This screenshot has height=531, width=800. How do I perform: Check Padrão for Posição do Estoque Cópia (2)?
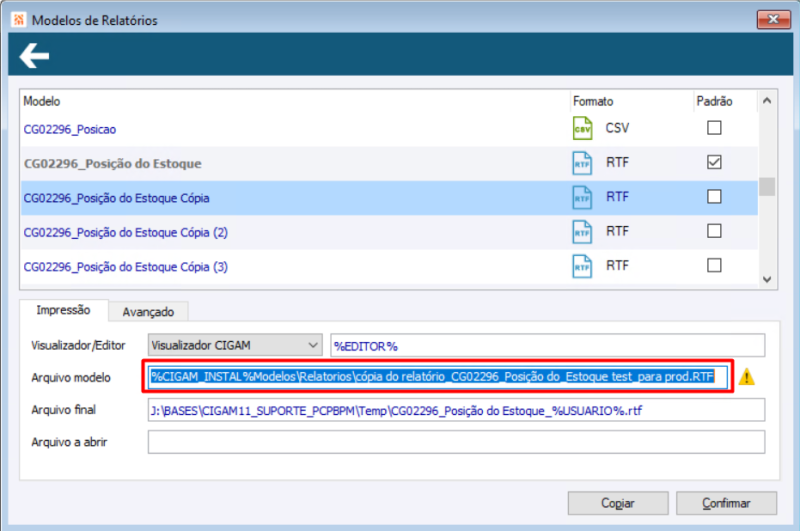(x=714, y=231)
